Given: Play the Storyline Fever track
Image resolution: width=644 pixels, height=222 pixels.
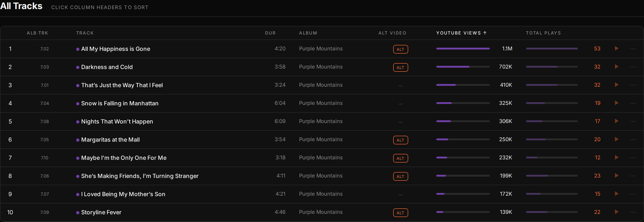Looking at the screenshot, I should pyautogui.click(x=617, y=212).
